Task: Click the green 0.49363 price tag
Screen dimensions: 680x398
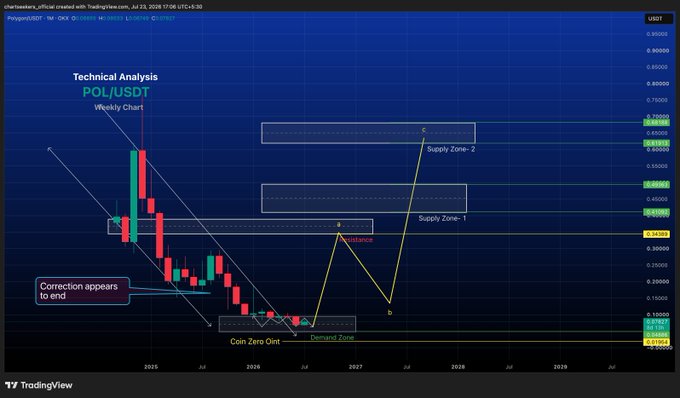Action: (657, 185)
